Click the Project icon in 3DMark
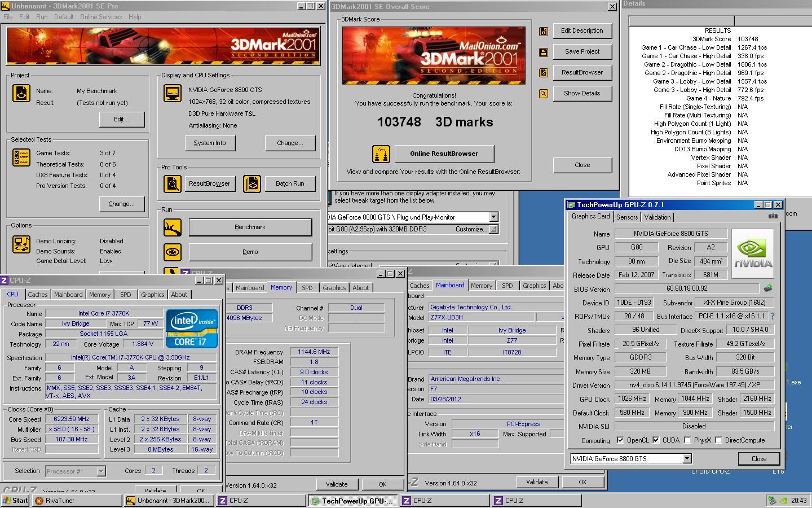Screen dimensions: 812x508 coord(21,93)
